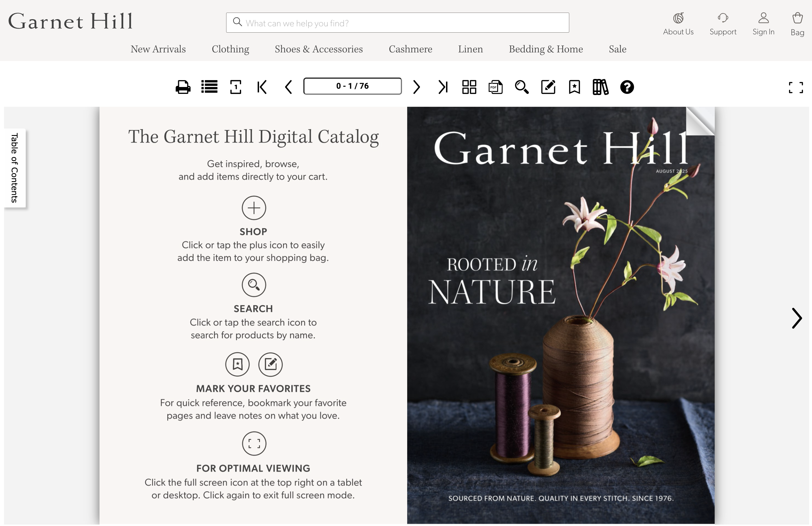Bookmark this page with star bookmark icon

coord(574,87)
